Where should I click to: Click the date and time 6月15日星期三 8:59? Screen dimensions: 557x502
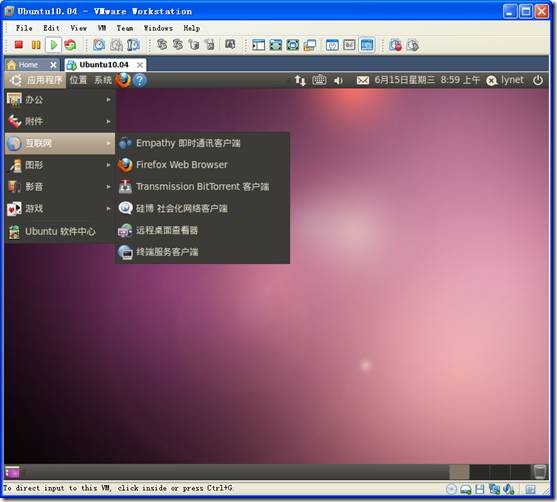click(427, 80)
